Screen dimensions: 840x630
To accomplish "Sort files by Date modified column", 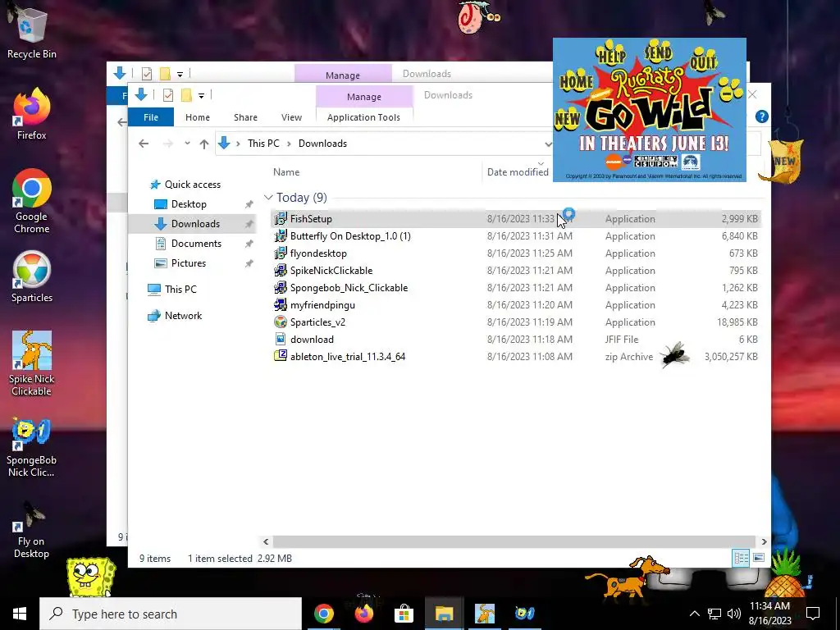I will [x=518, y=172].
